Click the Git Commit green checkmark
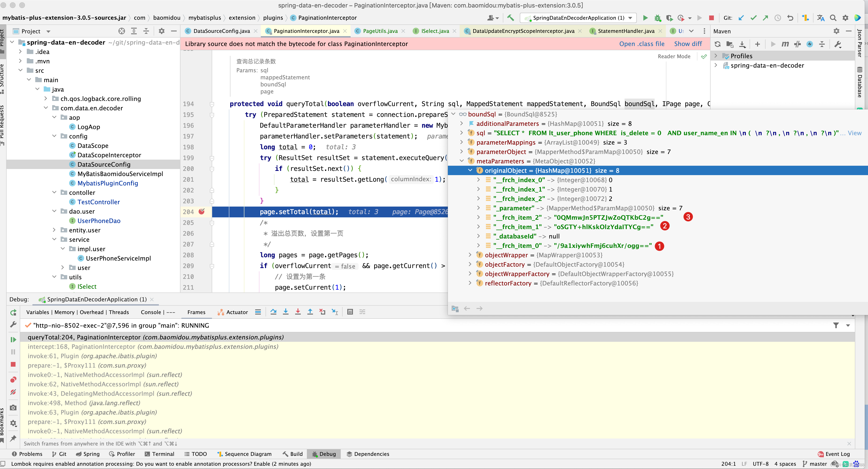Screen dimensions: 868x469 click(753, 18)
